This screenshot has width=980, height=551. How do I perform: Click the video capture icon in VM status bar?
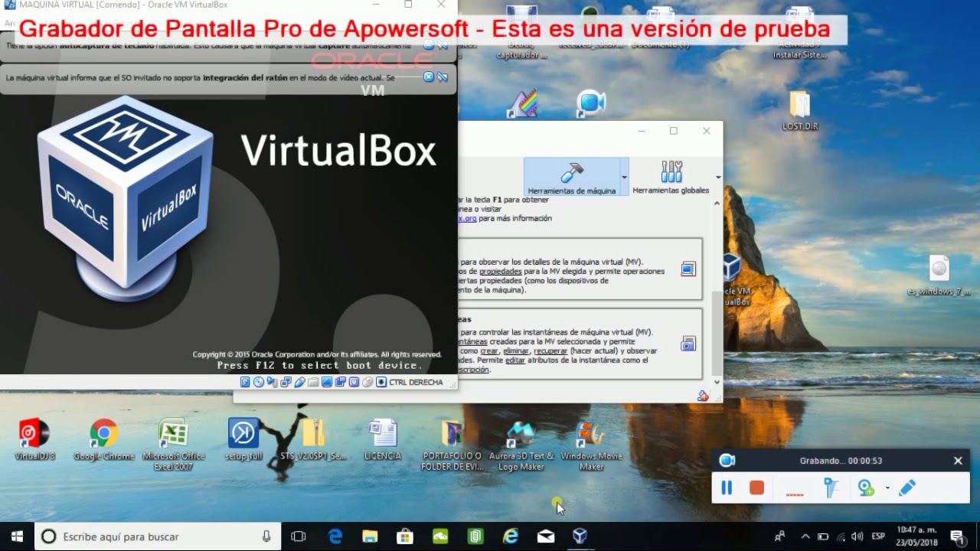pos(341,382)
